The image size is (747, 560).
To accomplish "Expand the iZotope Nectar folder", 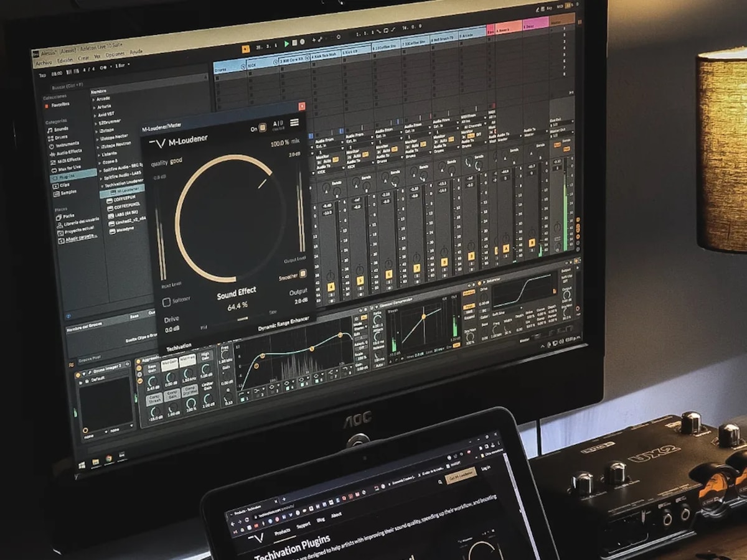I will click(98, 139).
